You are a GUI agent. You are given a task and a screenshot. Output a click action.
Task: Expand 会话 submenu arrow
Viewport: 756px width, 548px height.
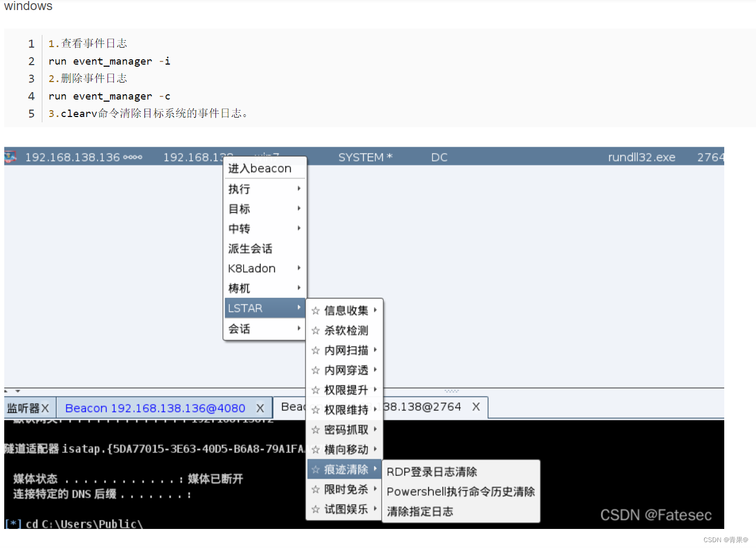coord(299,328)
